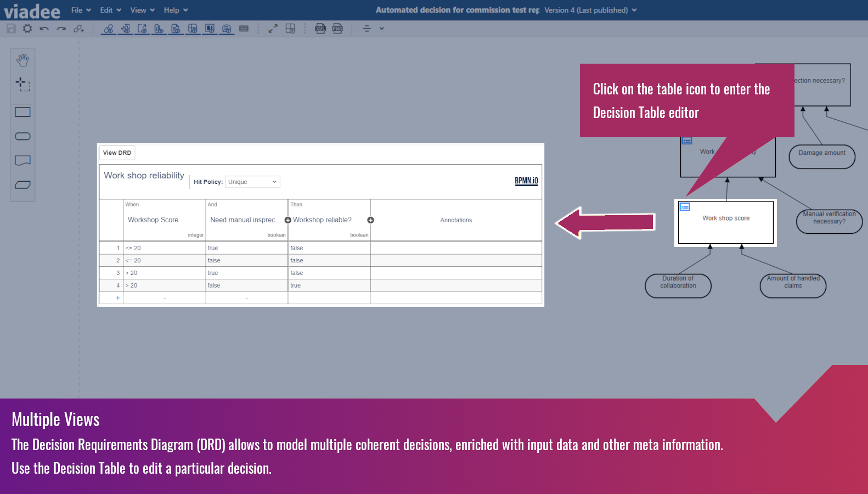Viewport: 868px width, 494px height.
Task: Click the Damage amount input data node
Action: point(821,156)
